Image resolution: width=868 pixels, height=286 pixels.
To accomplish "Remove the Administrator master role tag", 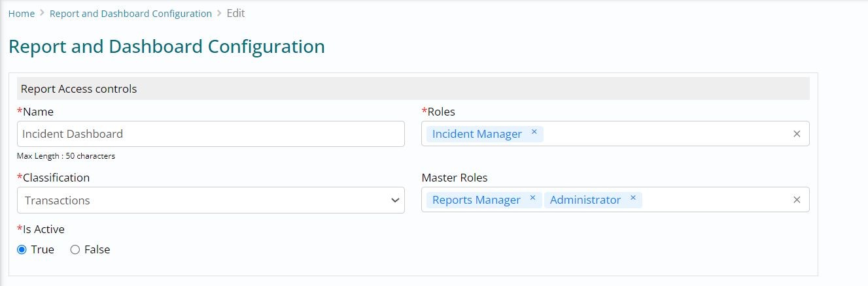I will (633, 198).
